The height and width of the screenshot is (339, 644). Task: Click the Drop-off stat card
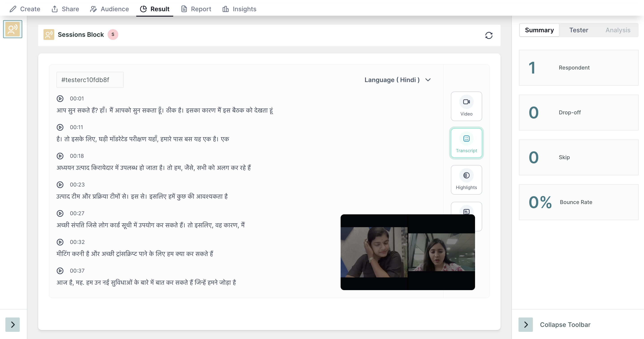[579, 113]
